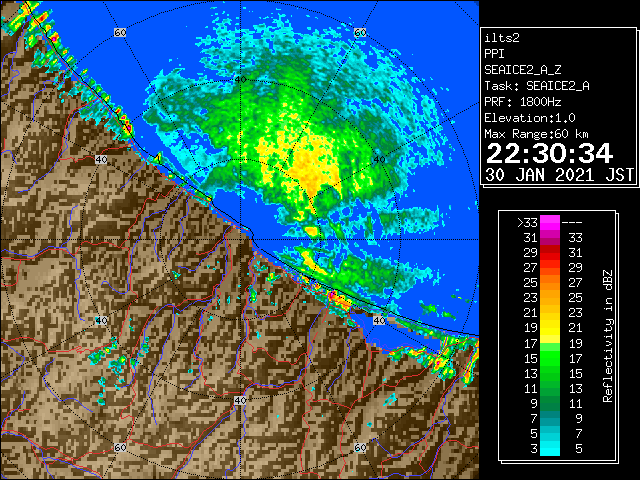Click the '40' range label directly south of center
Screen dimensions: 640x480
pos(240,400)
